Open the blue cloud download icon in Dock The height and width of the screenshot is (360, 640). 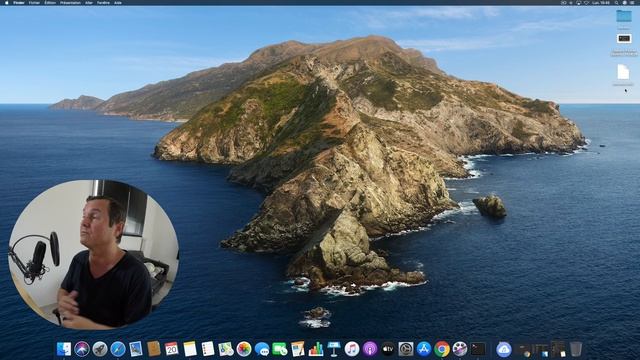(x=504, y=349)
